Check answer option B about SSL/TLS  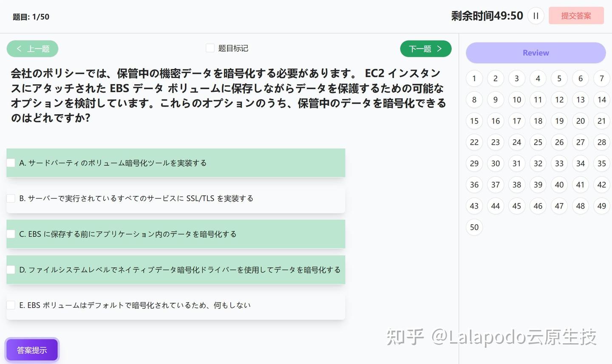[11, 198]
